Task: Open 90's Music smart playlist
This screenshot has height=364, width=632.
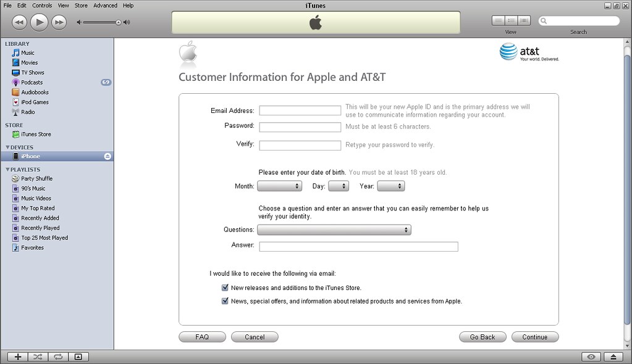Action: 33,188
